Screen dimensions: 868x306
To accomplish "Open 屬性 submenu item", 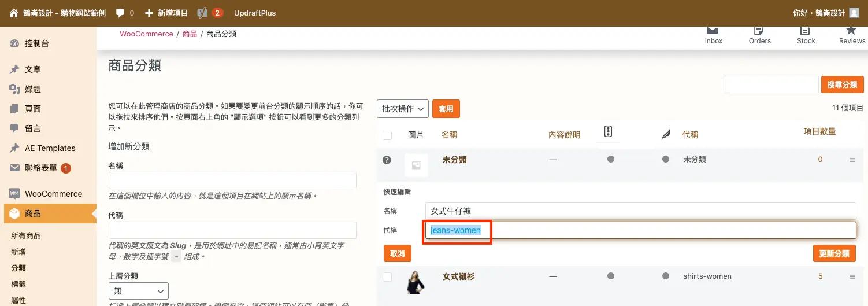I will click(x=18, y=300).
